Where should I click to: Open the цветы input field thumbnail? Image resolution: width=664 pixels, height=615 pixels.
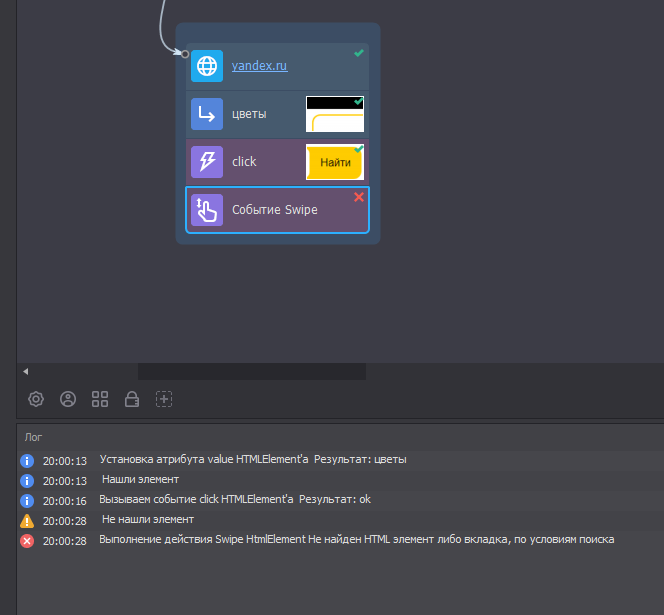tap(335, 114)
